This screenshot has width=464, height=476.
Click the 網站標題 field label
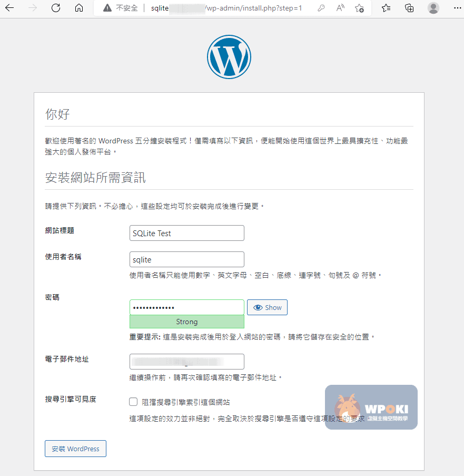(x=60, y=230)
